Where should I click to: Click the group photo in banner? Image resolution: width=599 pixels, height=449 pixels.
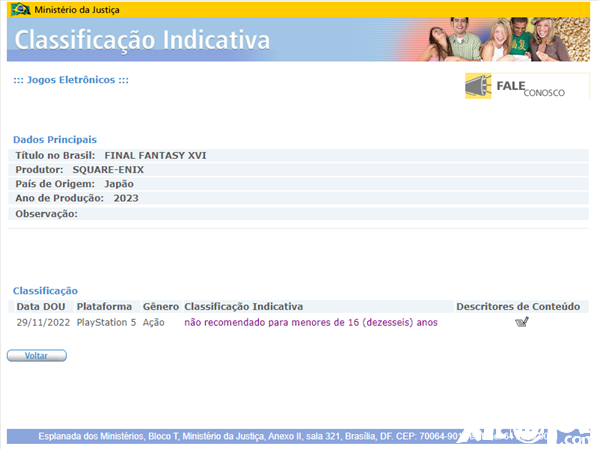(503, 39)
